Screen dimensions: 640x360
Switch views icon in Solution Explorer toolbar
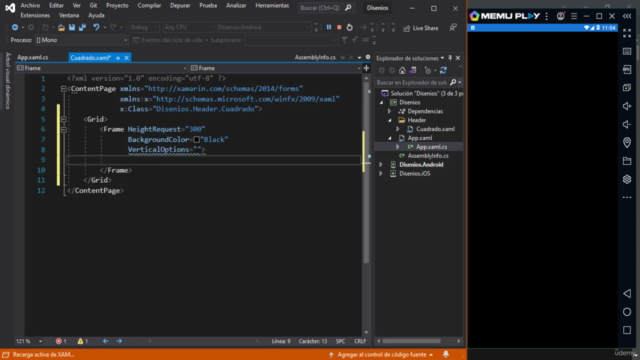click(x=413, y=71)
